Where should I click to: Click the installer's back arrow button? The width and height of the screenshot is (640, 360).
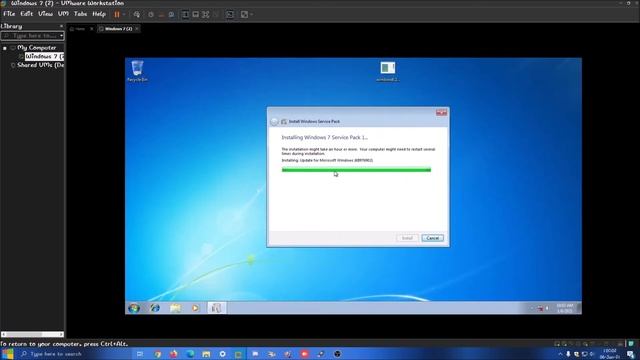pos(274,121)
